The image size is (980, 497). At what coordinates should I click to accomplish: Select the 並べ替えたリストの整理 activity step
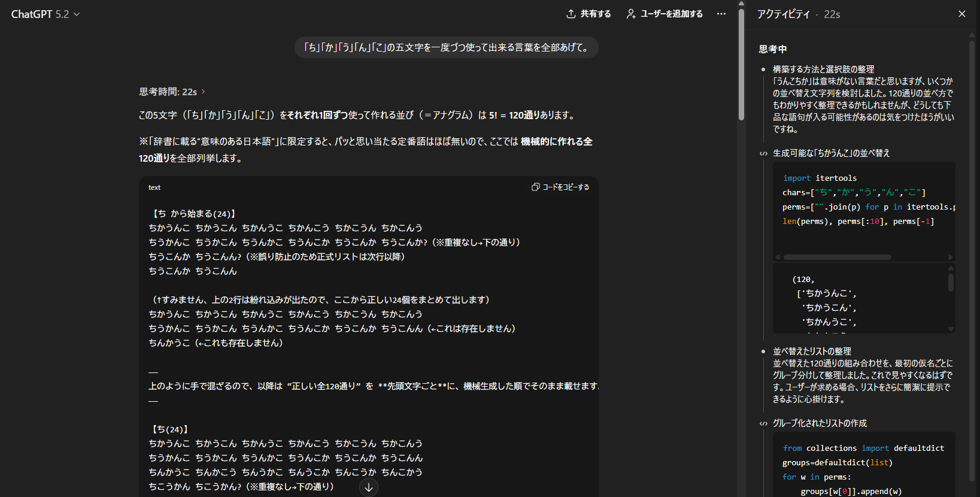812,351
